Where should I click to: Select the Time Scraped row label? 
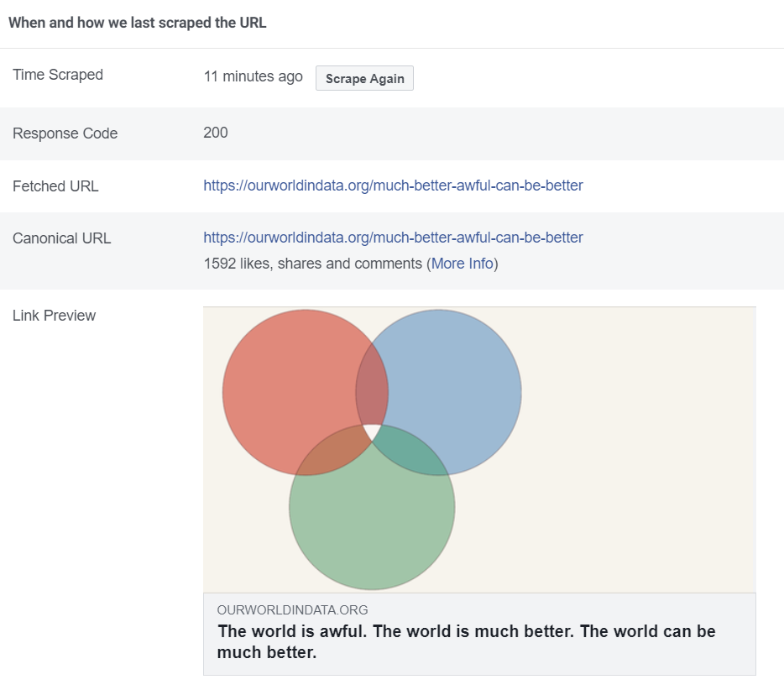(56, 75)
